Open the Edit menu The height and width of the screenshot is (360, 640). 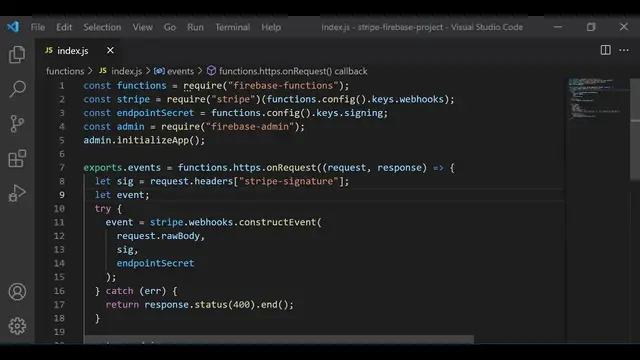click(64, 27)
